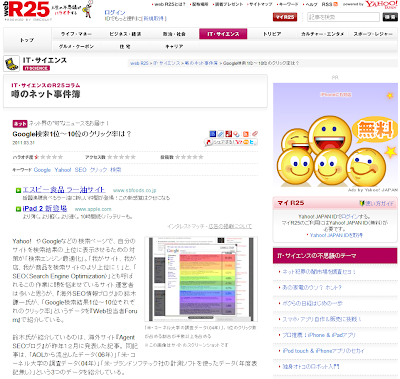Screen dimensions: 400x379
Task: Click the red マイR25 button
Action: [285, 17]
